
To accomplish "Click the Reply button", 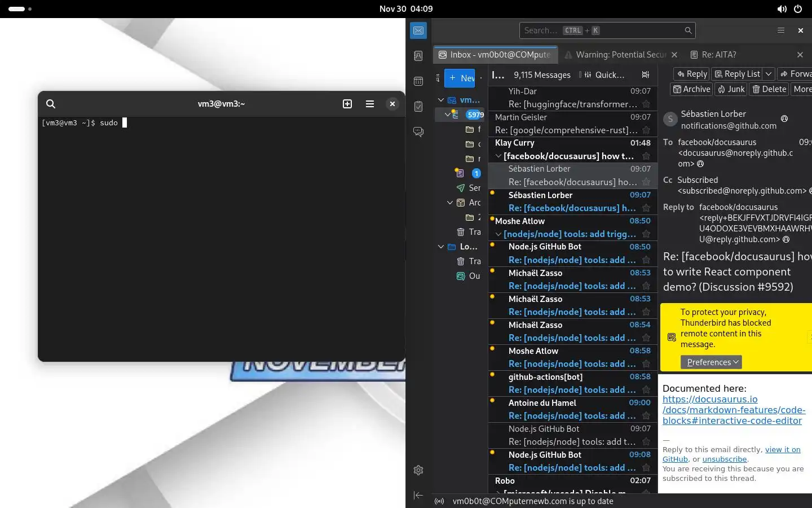I will click(x=692, y=74).
